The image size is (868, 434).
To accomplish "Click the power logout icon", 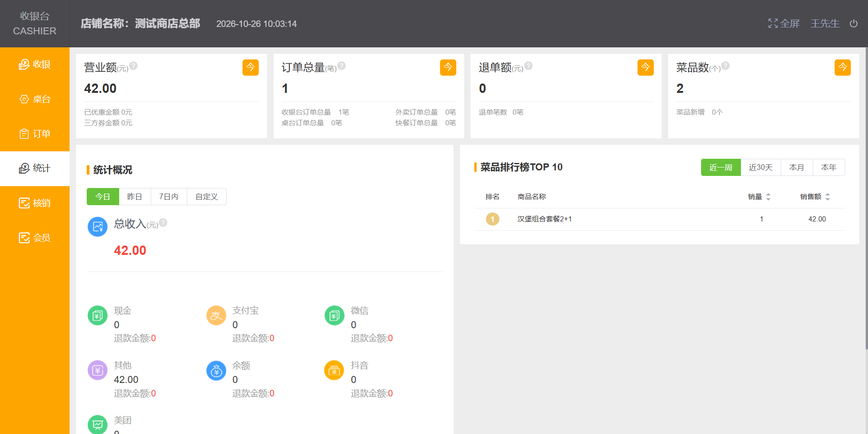I will click(x=854, y=24).
